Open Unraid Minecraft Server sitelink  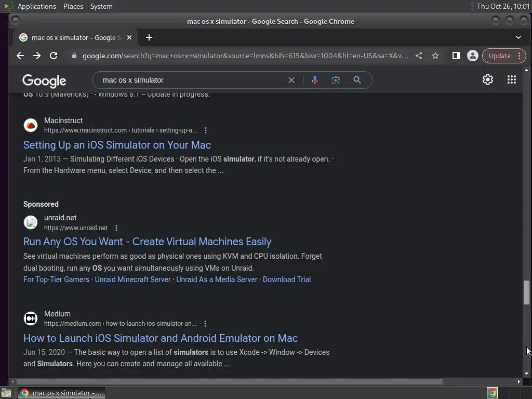(x=132, y=280)
